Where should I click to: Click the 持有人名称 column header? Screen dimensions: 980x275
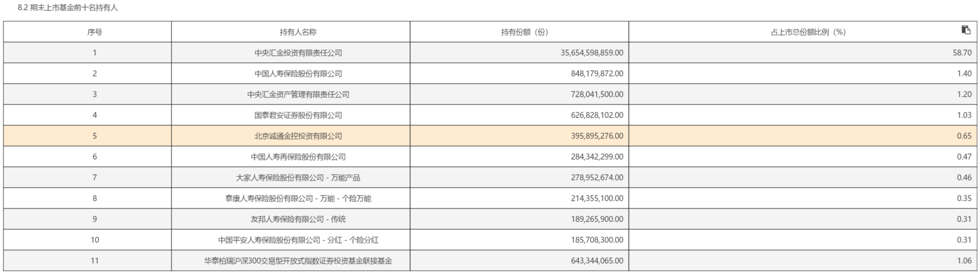click(x=298, y=32)
